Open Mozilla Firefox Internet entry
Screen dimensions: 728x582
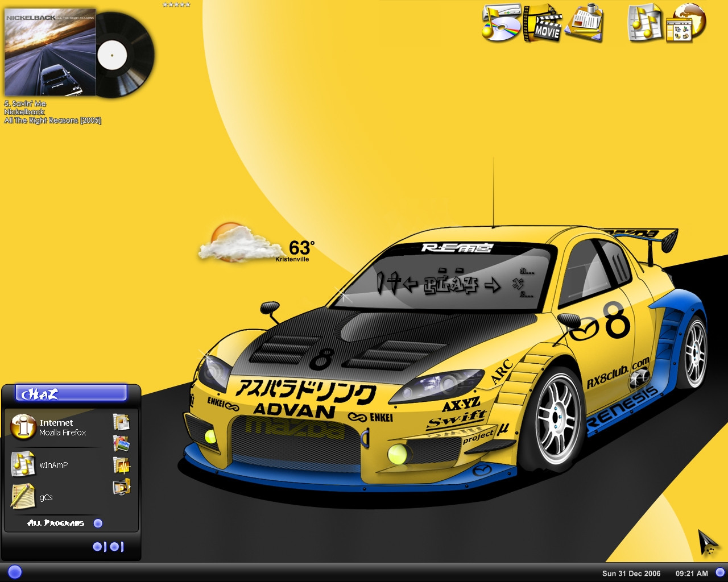pyautogui.click(x=63, y=427)
